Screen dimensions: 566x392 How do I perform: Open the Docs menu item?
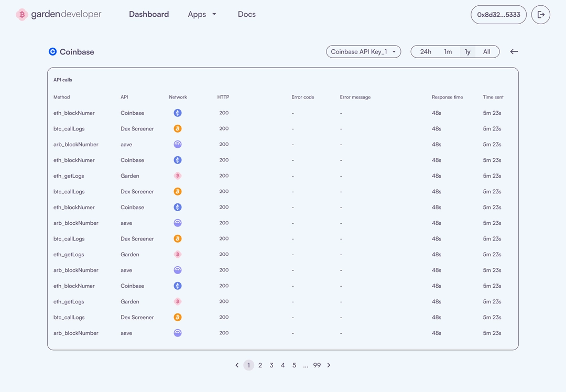tap(247, 15)
